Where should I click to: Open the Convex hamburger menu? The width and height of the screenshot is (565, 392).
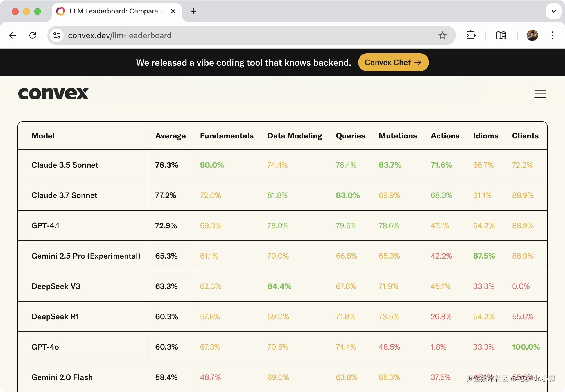(540, 94)
